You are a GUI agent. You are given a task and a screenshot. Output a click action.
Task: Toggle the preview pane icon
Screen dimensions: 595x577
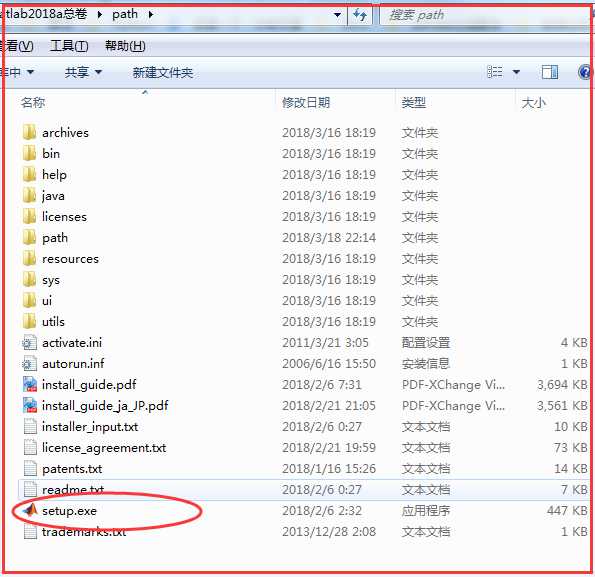coord(549,72)
